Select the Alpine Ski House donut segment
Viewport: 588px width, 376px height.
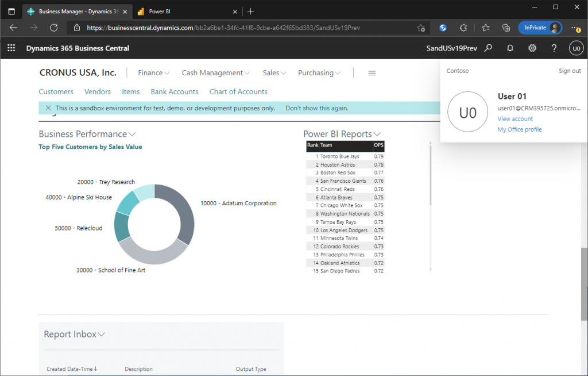(x=127, y=203)
